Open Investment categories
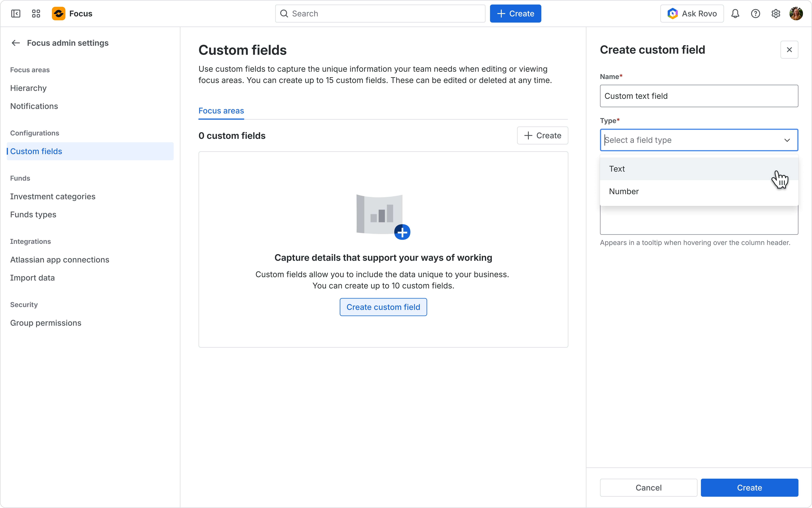812x508 pixels. 90,197
